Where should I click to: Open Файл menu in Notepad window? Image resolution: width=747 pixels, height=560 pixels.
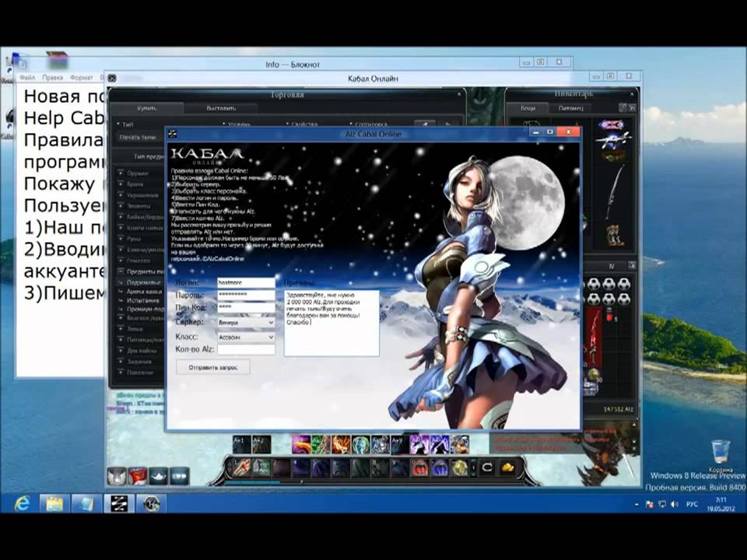[27, 77]
